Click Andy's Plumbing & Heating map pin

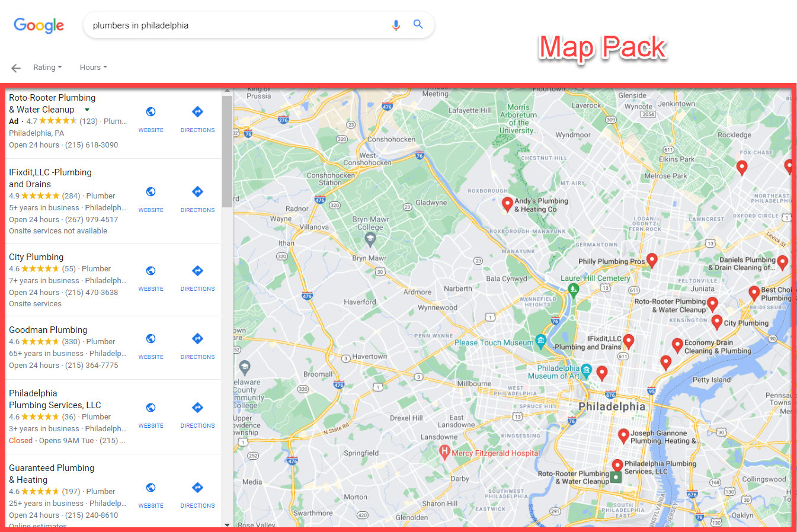(507, 203)
